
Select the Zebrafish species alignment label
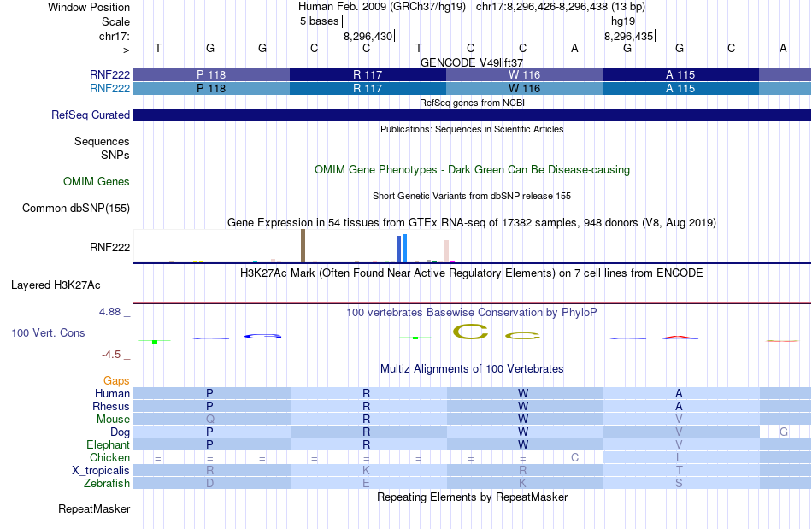point(107,483)
